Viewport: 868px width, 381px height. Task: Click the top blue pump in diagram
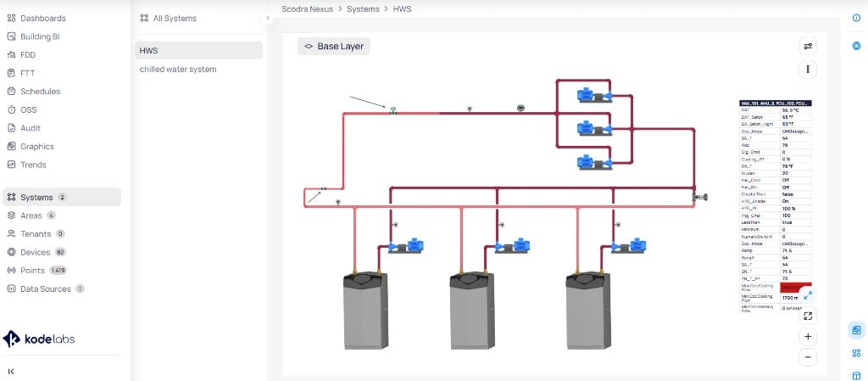point(594,96)
